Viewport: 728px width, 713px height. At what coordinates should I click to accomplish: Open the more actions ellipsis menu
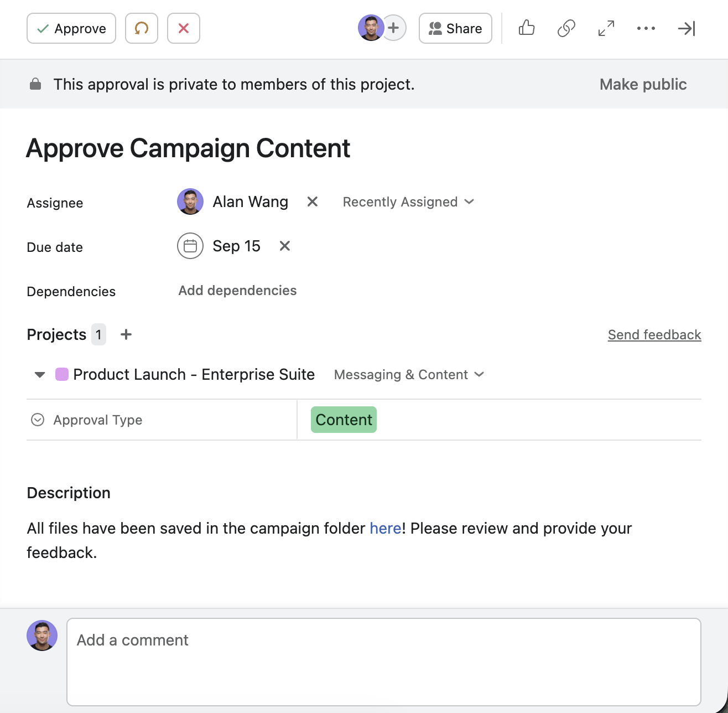(x=646, y=28)
